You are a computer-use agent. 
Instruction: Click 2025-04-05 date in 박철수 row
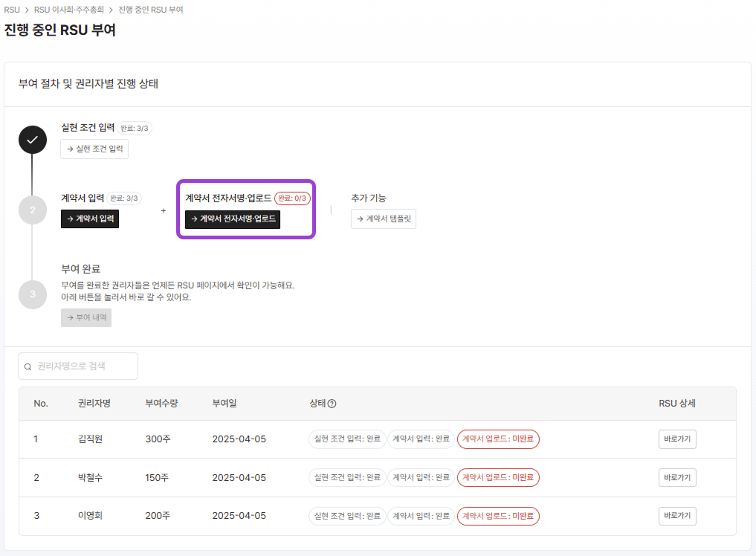(239, 477)
